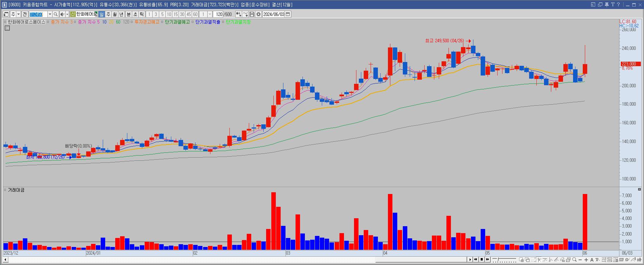The width and height of the screenshot is (644, 265).
Task: Click the volume pane small close icon
Action: (639, 189)
